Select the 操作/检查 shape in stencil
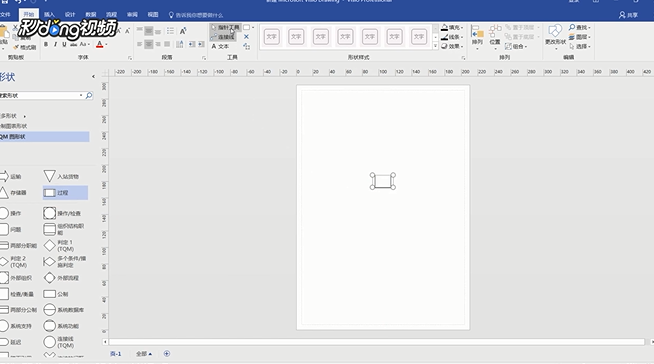The image size is (654, 364). (63, 213)
